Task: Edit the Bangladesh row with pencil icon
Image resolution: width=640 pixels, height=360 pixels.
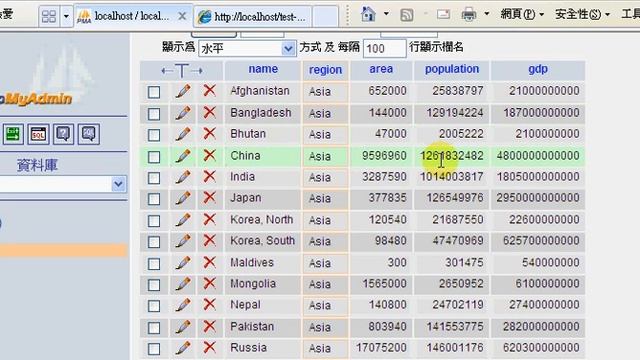Action: click(183, 112)
